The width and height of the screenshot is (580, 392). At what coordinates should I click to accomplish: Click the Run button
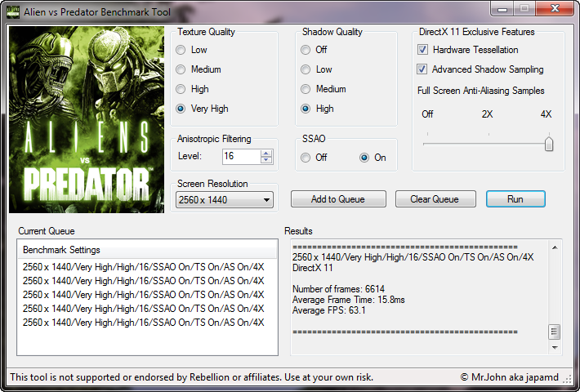point(515,199)
